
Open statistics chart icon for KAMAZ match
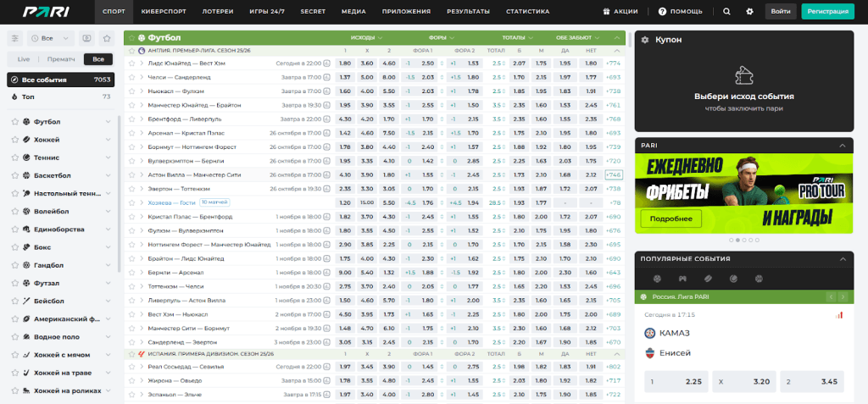click(839, 315)
